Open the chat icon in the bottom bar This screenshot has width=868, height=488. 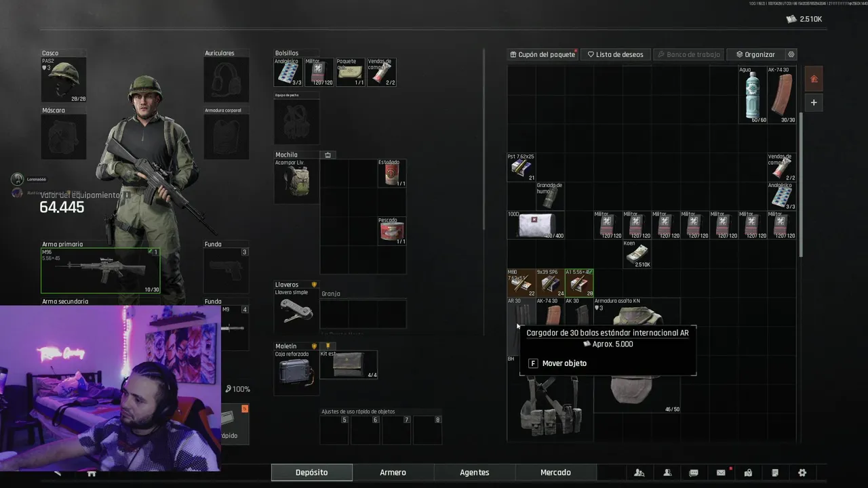coord(694,472)
